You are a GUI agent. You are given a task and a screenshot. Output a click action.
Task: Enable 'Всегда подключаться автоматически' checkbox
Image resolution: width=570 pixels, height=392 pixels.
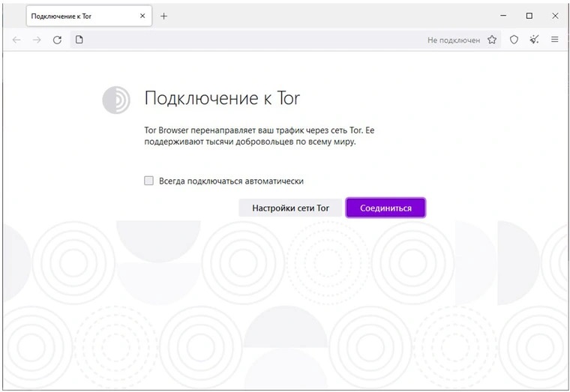pyautogui.click(x=148, y=181)
